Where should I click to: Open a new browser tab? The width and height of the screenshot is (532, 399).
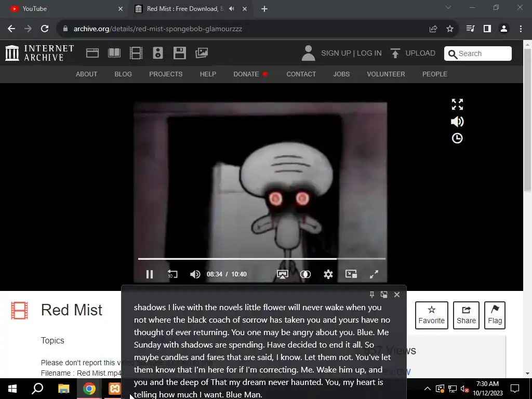tap(264, 9)
